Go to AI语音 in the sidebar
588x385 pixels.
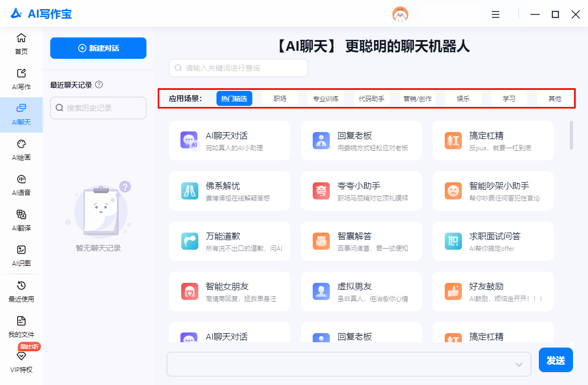point(21,185)
